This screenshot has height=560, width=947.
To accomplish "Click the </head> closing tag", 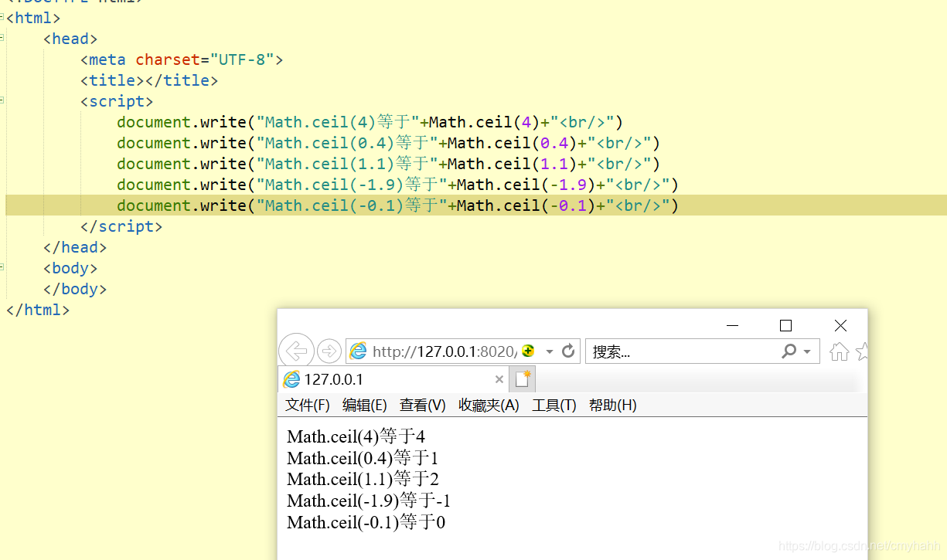I will tap(75, 247).
